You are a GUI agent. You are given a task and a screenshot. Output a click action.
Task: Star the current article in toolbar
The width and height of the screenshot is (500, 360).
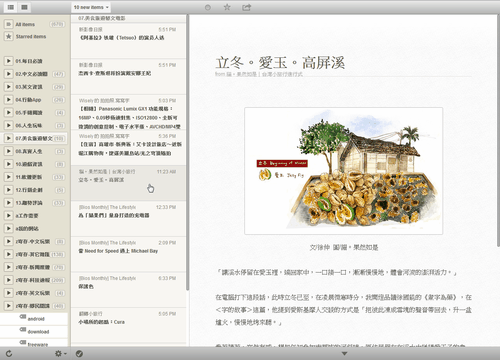[227, 7]
